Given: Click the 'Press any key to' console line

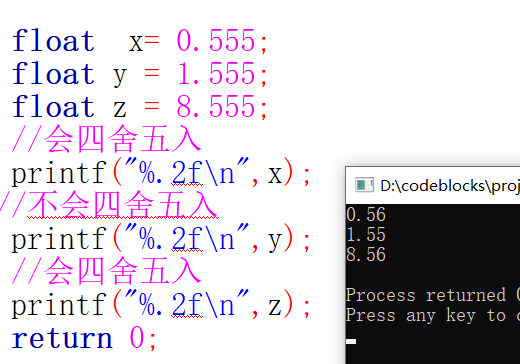Looking at the screenshot, I should tap(433, 315).
